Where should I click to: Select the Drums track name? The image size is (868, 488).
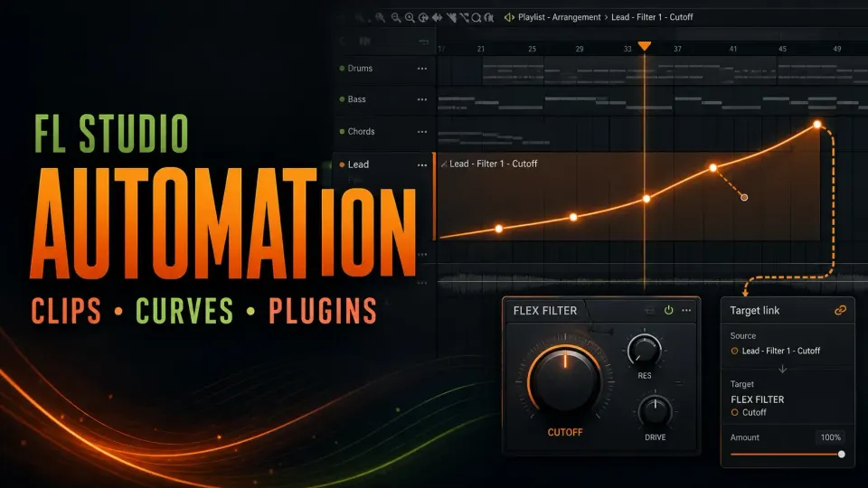(x=360, y=69)
